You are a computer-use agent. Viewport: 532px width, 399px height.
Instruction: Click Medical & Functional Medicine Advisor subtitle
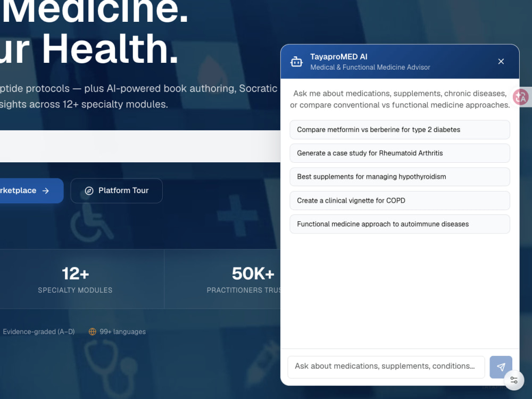[x=370, y=67]
